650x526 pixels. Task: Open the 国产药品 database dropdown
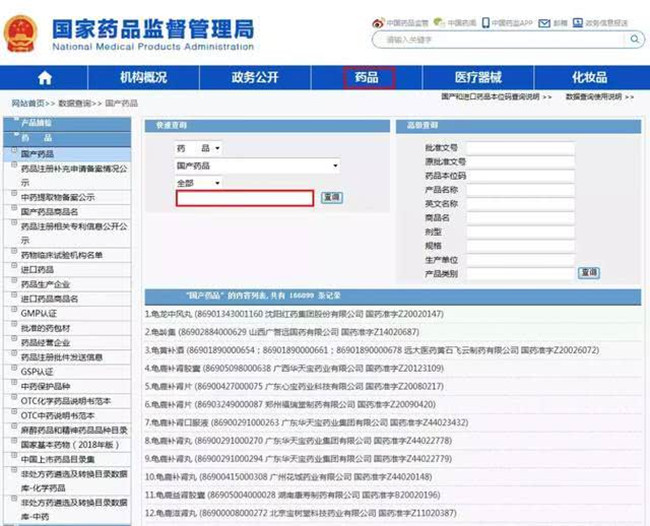257,166
